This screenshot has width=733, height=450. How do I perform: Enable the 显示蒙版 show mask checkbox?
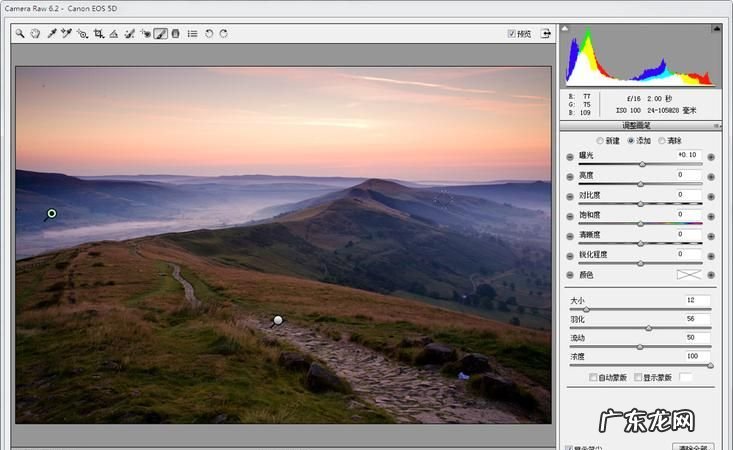tap(638, 378)
